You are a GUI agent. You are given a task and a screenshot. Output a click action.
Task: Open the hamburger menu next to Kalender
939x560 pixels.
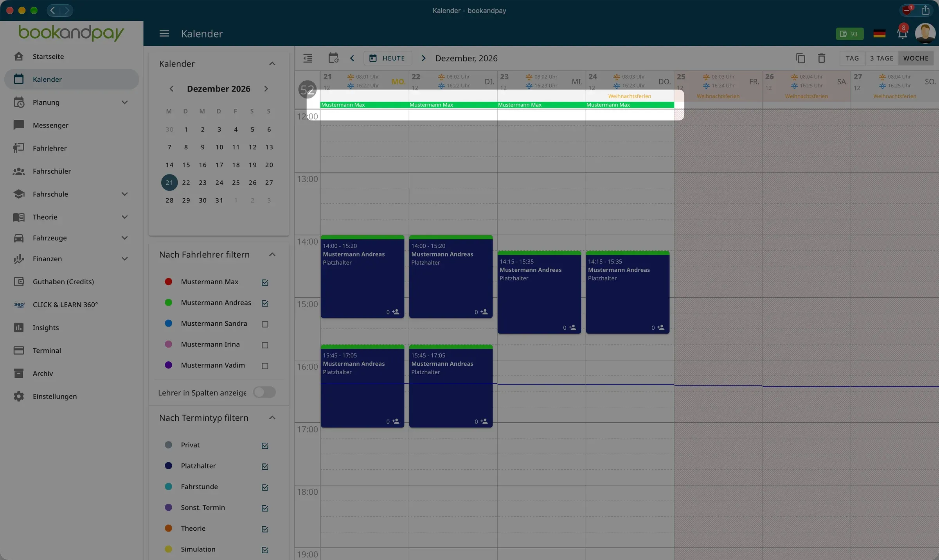pyautogui.click(x=164, y=34)
